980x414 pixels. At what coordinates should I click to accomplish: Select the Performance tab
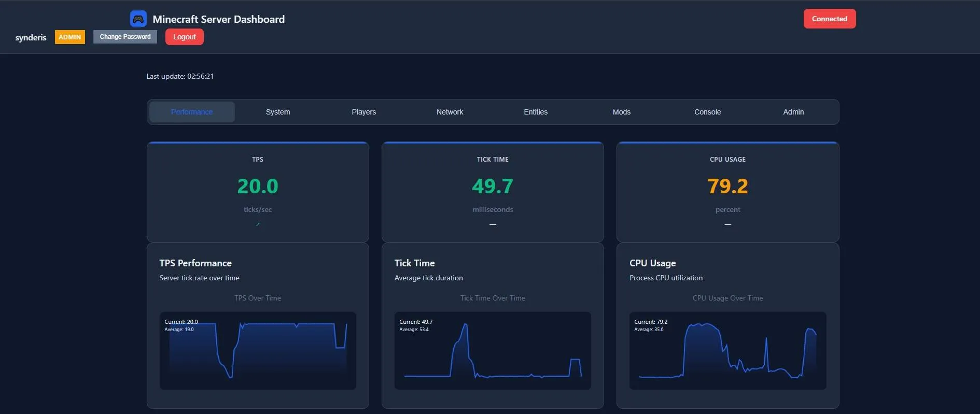pyautogui.click(x=192, y=112)
